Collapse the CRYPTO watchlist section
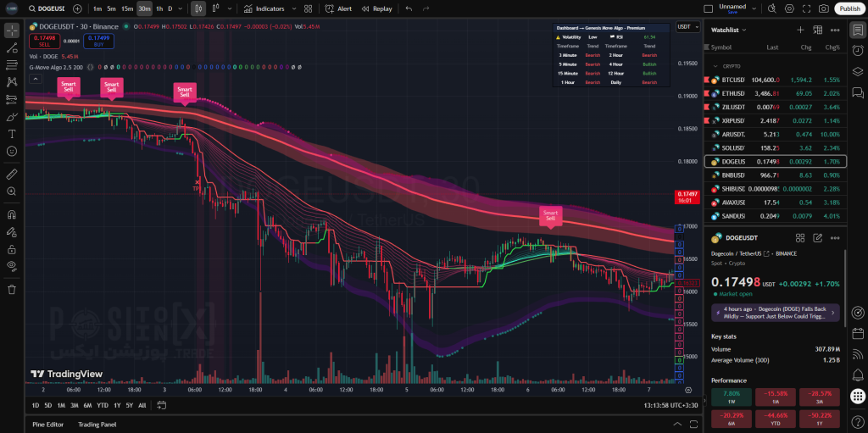Image resolution: width=868 pixels, height=433 pixels. [715, 66]
